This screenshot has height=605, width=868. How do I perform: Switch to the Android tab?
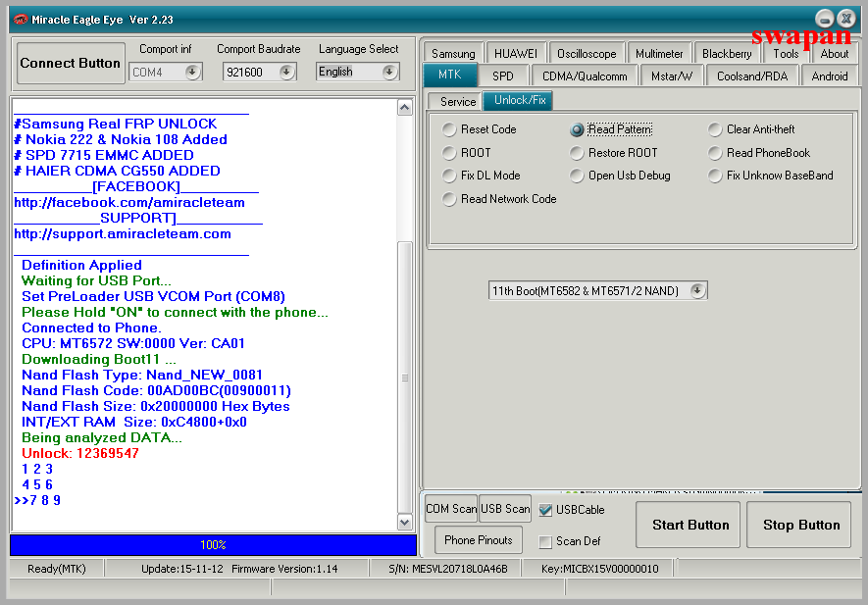pos(830,76)
